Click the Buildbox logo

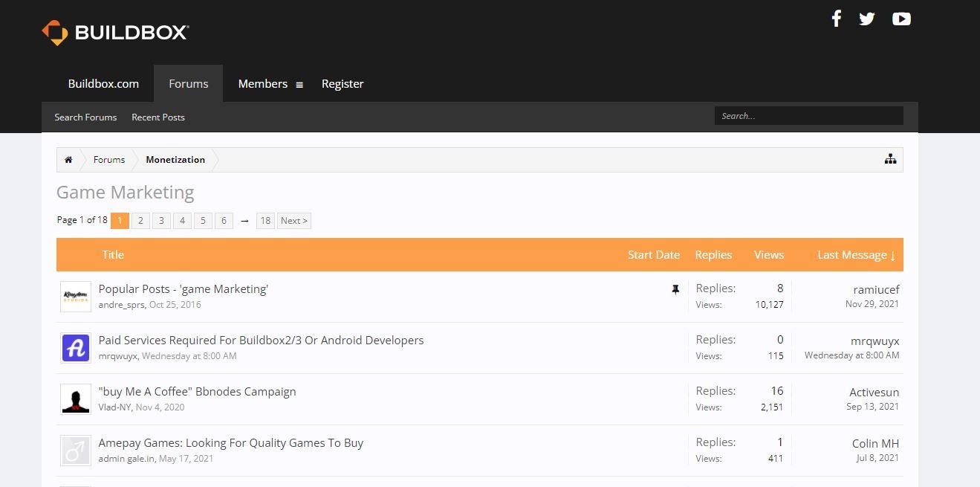coord(116,32)
